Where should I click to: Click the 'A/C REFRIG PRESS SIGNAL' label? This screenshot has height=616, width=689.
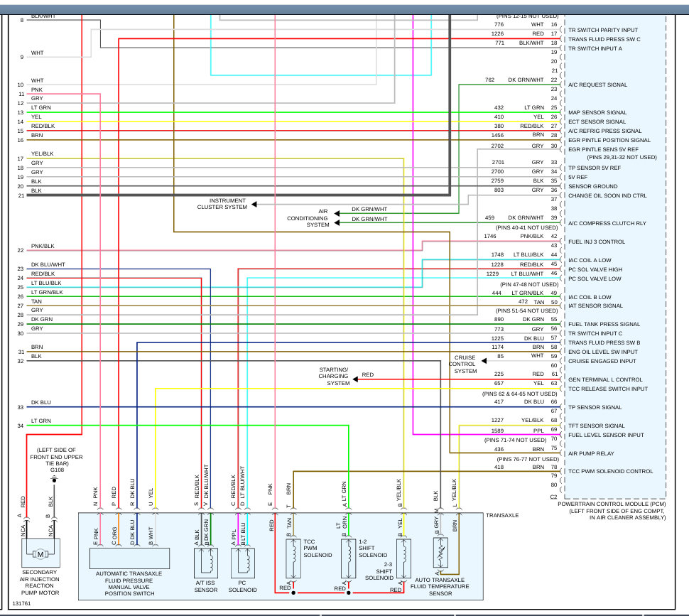coord(604,131)
